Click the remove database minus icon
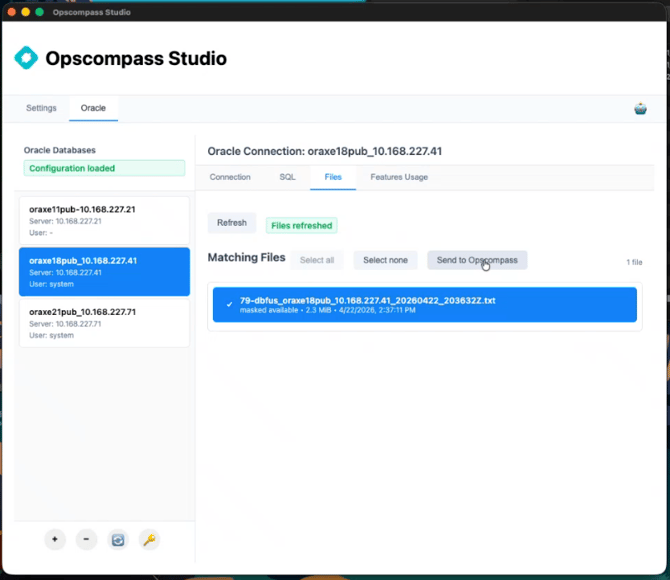 point(86,539)
